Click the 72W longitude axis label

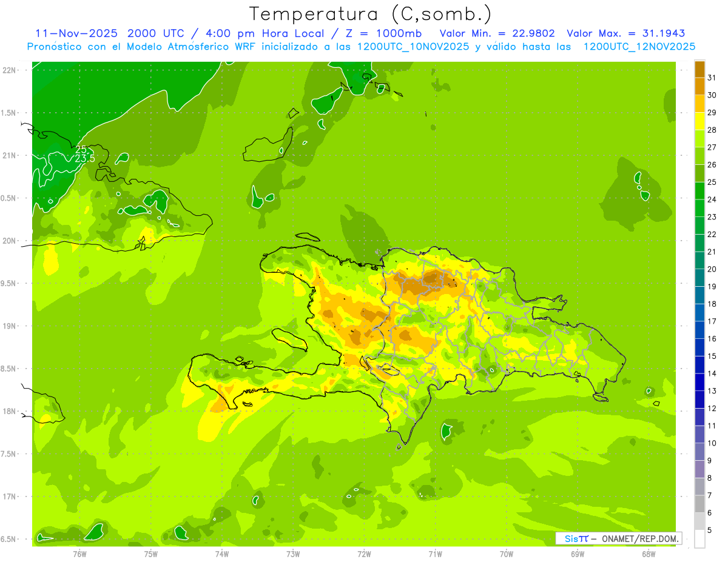pos(364,554)
